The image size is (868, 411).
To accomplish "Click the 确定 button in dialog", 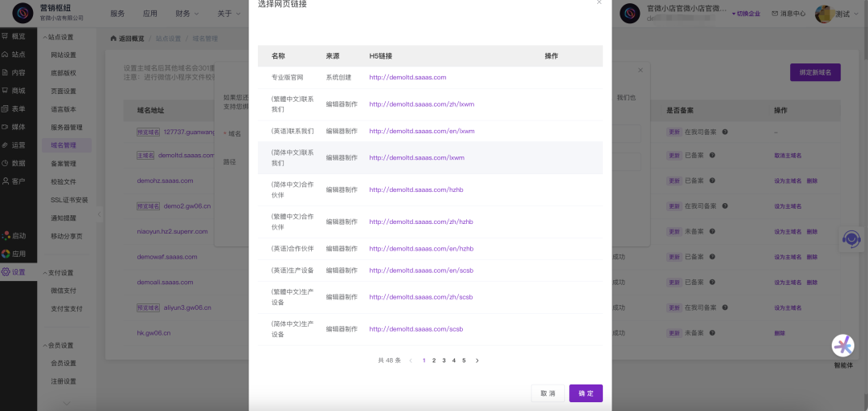I will pyautogui.click(x=586, y=393).
